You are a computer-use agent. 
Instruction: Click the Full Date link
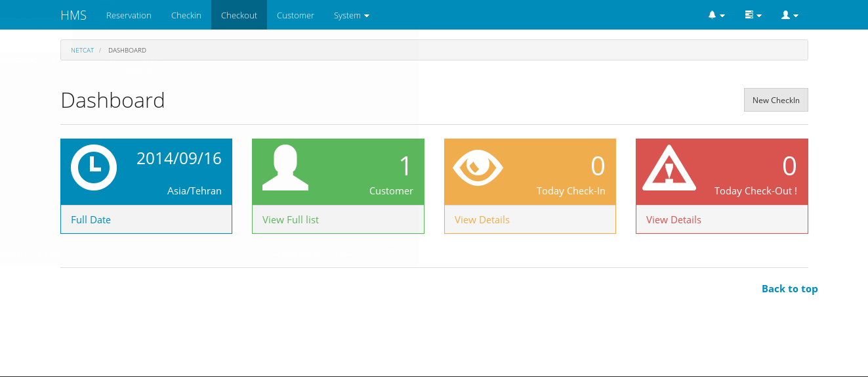point(91,220)
